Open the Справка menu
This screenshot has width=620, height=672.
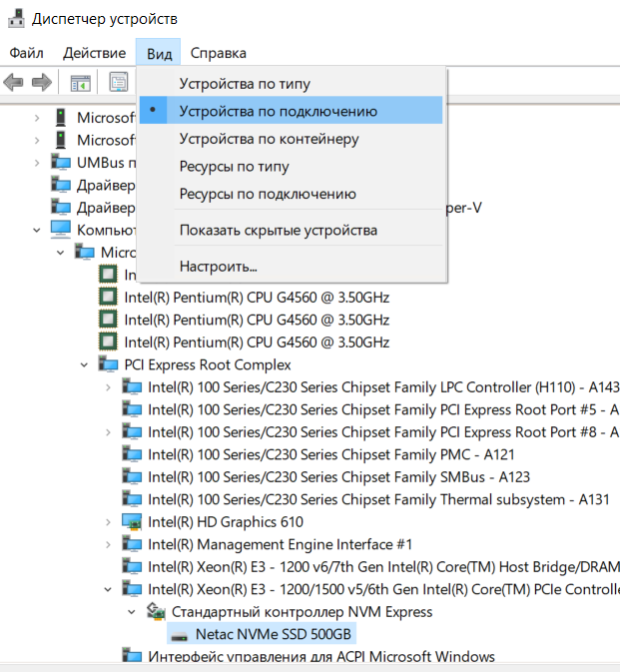(x=218, y=52)
